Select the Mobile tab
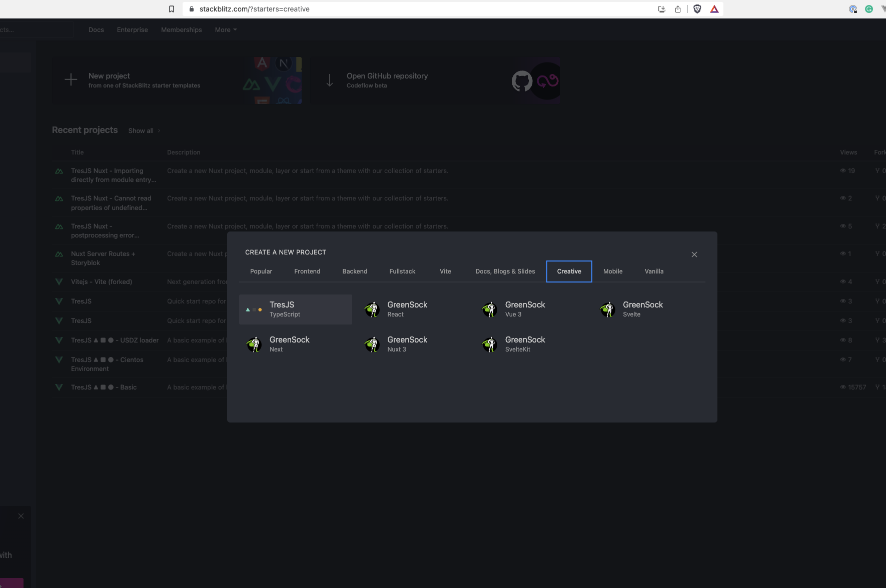Viewport: 886px width, 588px height. 613,271
